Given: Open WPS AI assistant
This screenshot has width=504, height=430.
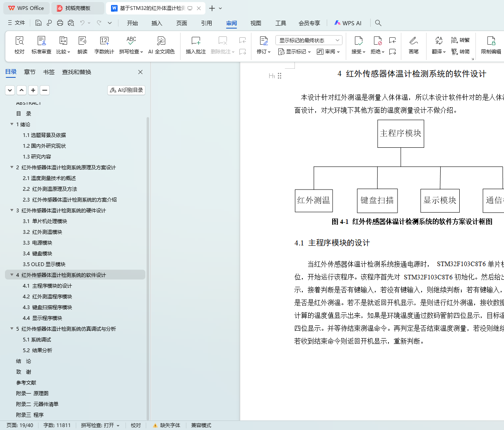Looking at the screenshot, I should (x=348, y=23).
